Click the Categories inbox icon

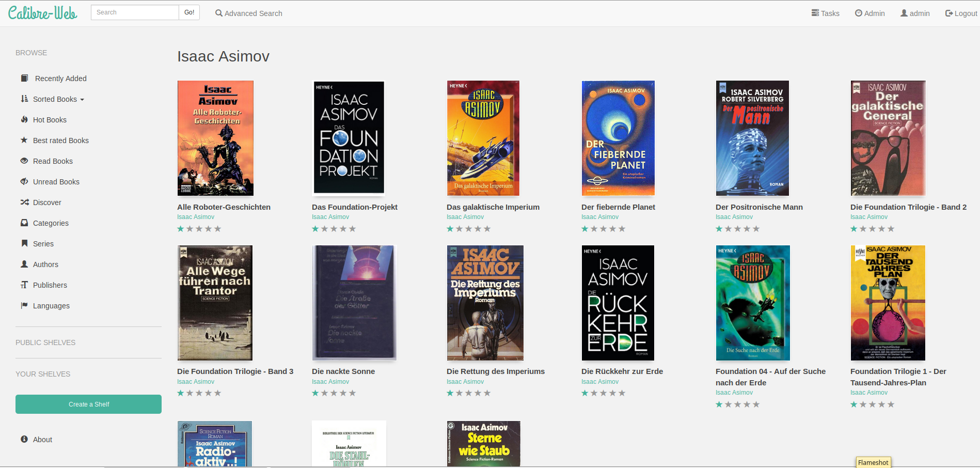pos(24,223)
